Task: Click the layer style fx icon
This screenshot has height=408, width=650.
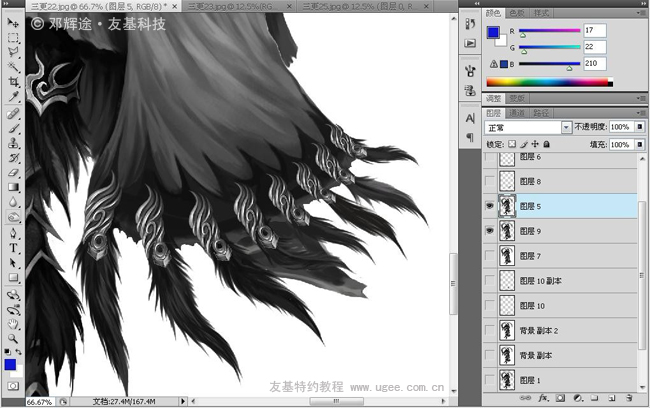Action: [543, 398]
